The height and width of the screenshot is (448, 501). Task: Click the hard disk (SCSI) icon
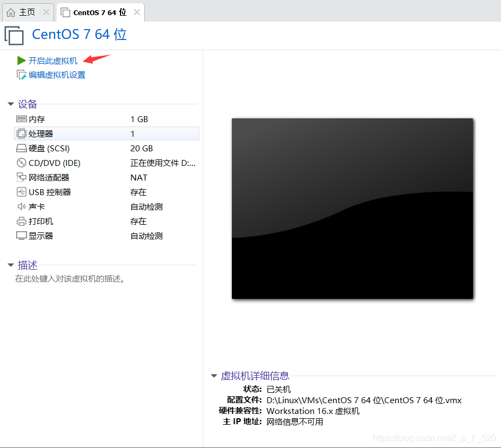(22, 148)
